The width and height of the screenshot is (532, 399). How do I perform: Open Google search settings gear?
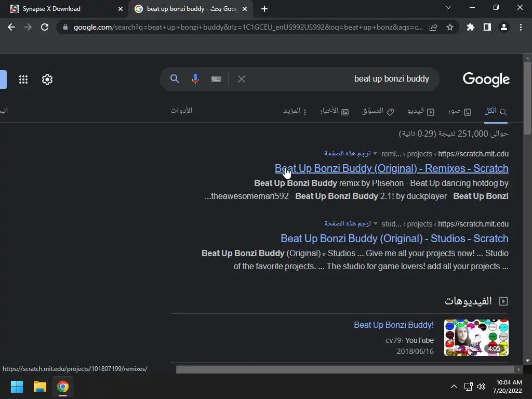[x=47, y=79]
